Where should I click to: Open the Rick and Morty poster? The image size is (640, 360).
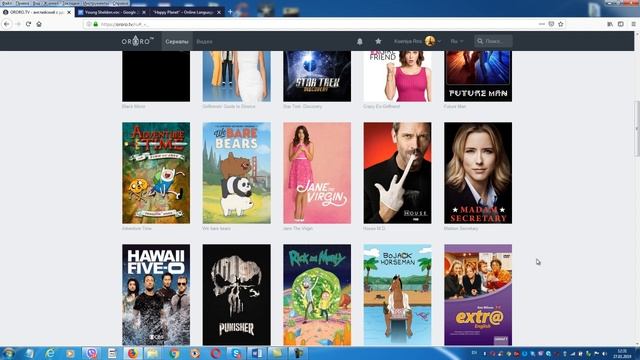(x=317, y=295)
